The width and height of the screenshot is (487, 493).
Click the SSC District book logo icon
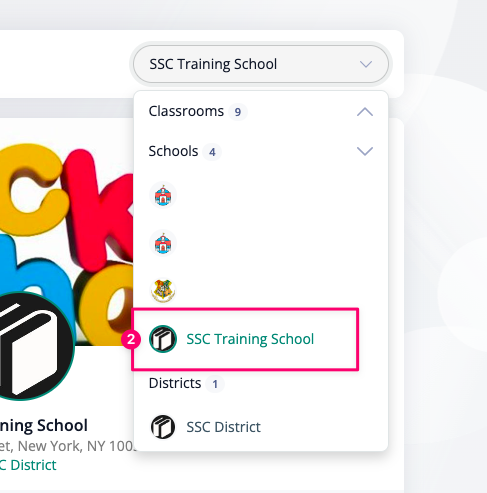tap(163, 427)
